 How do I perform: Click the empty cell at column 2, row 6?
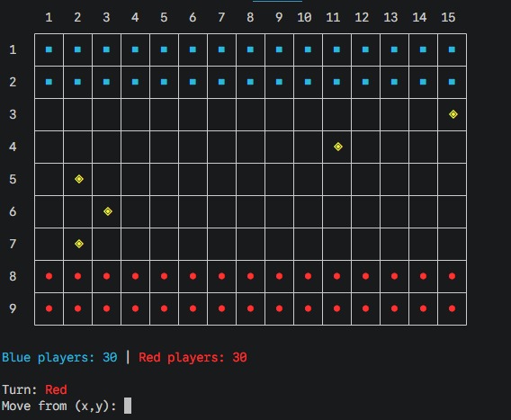point(77,211)
